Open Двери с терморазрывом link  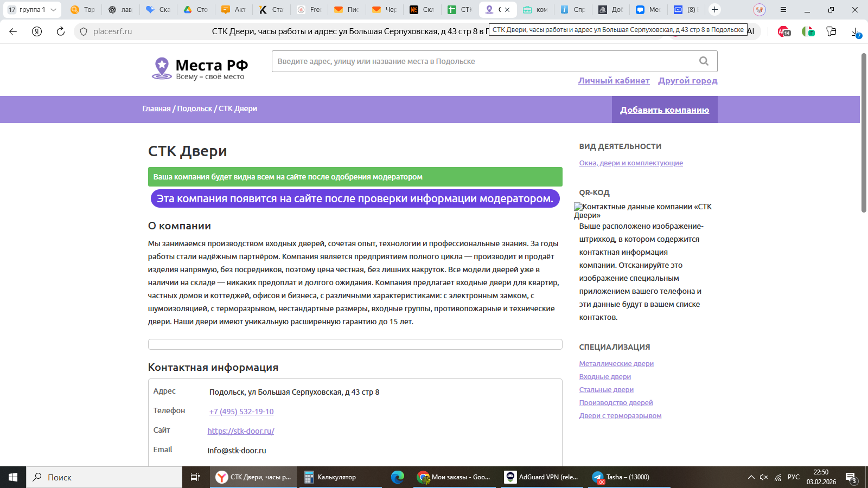[x=620, y=416]
